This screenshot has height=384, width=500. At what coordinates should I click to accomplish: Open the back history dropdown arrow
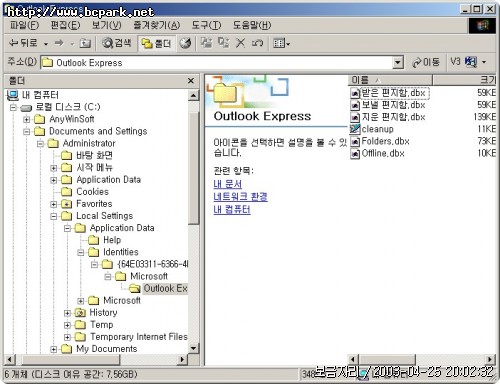click(46, 44)
